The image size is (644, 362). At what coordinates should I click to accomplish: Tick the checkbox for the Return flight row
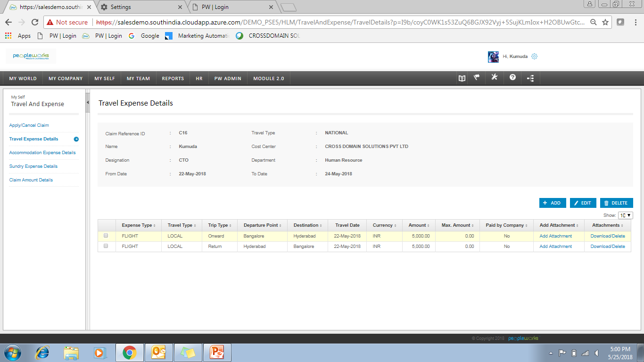(106, 246)
